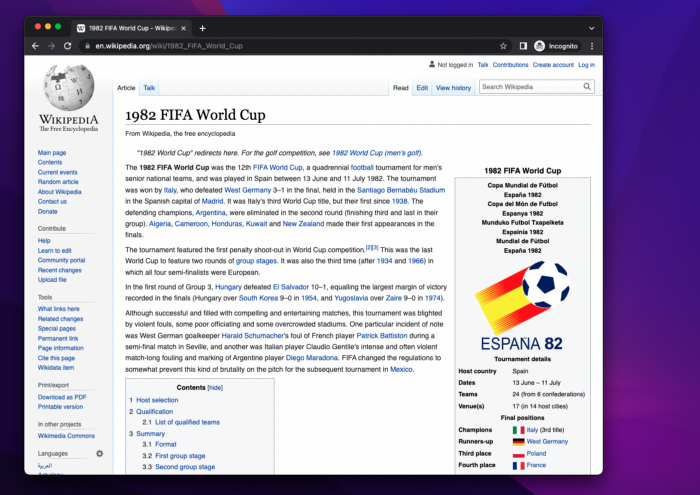Click Recent changes in sidebar
The height and width of the screenshot is (495, 700).
tap(60, 270)
